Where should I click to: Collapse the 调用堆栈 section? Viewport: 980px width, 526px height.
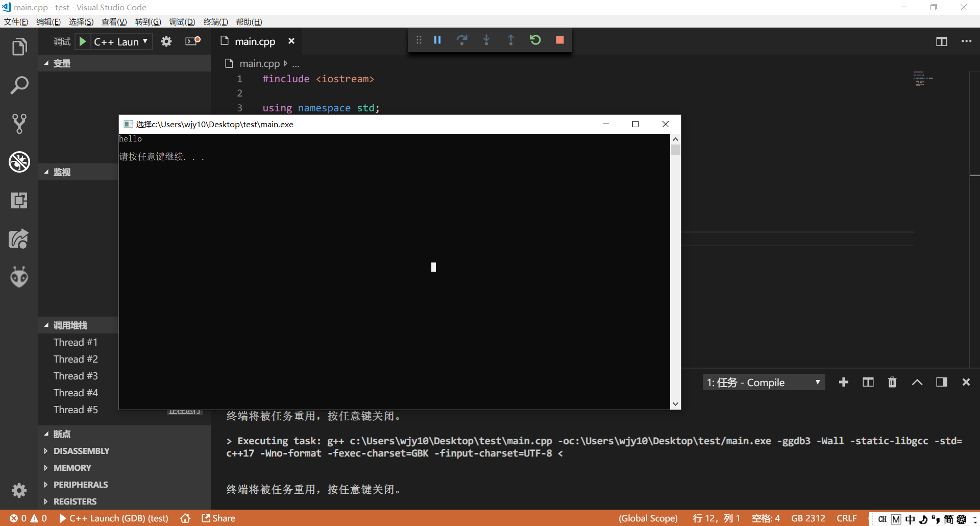click(x=79, y=325)
